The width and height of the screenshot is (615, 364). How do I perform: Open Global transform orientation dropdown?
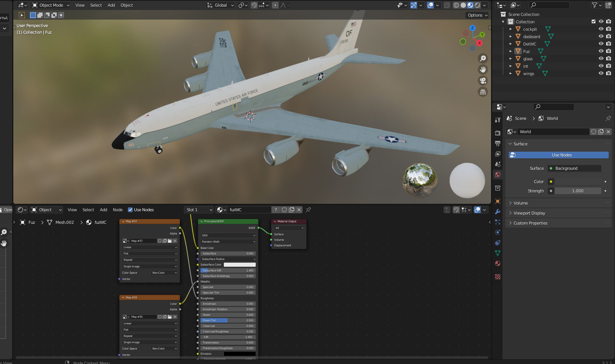click(221, 5)
